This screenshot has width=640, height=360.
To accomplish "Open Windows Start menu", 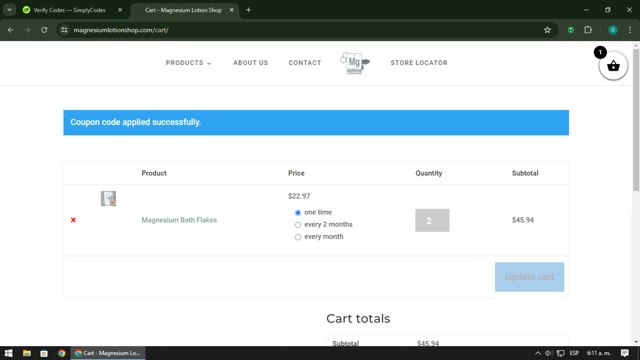I will click(9, 353).
